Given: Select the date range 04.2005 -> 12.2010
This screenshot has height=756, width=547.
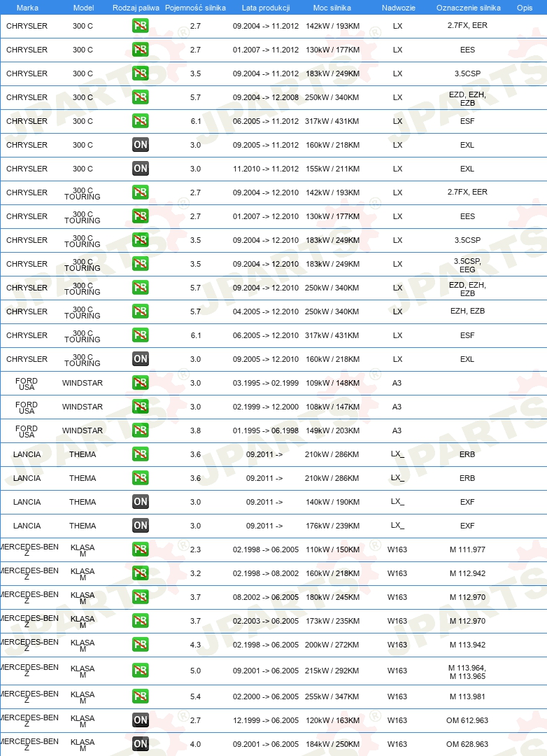Looking at the screenshot, I should [266, 311].
